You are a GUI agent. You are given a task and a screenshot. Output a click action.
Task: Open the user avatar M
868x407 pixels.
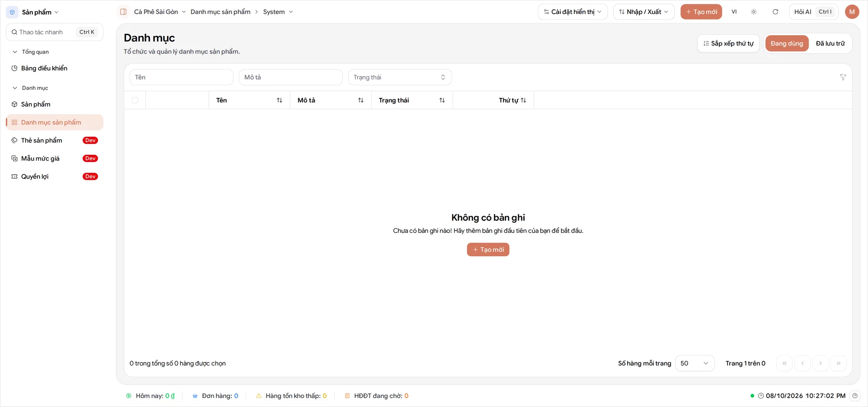click(852, 12)
